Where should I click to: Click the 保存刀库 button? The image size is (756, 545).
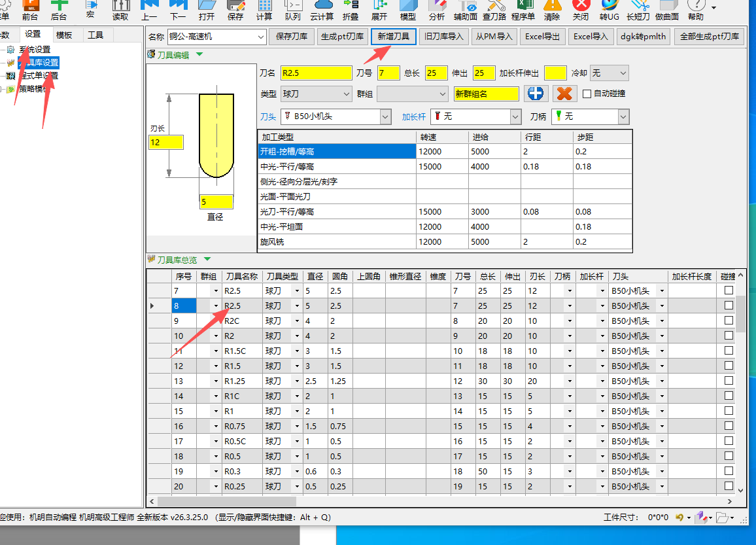(x=291, y=37)
